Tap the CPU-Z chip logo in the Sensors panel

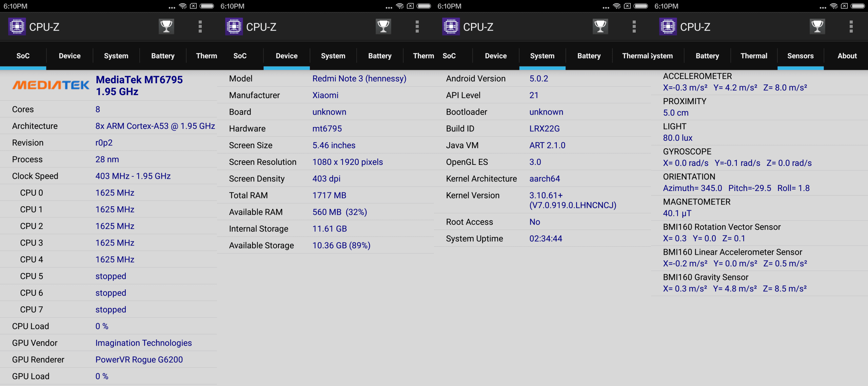click(668, 26)
